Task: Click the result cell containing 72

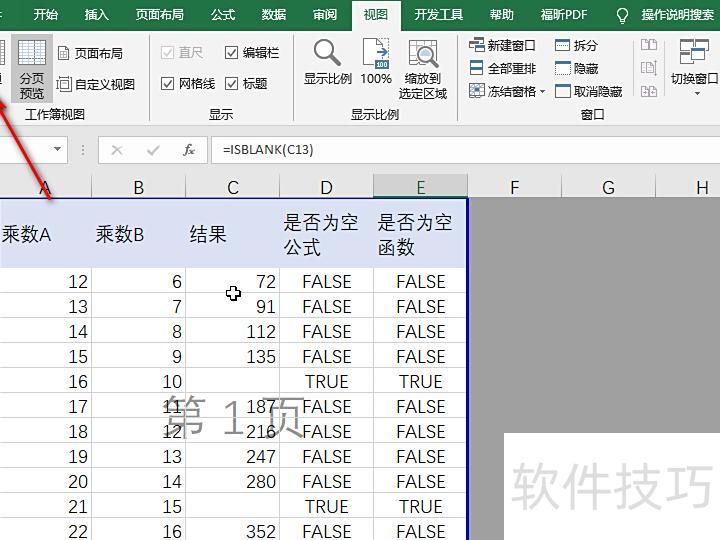Action: tap(233, 281)
